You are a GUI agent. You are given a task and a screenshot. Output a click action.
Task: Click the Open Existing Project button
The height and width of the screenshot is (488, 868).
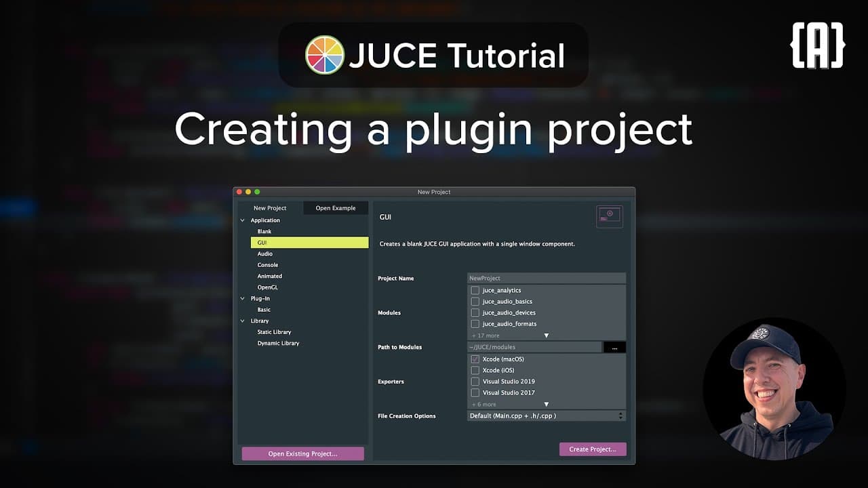302,453
